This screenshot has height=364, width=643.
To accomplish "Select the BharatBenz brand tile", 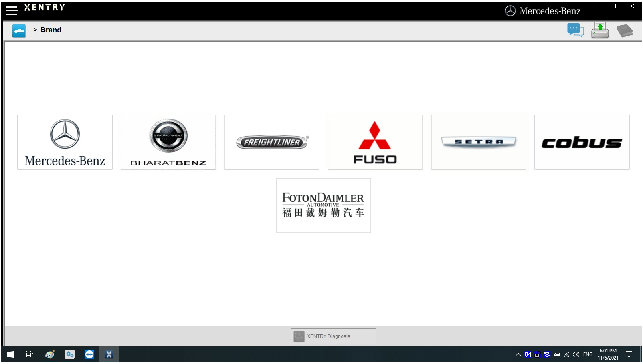I will (168, 142).
